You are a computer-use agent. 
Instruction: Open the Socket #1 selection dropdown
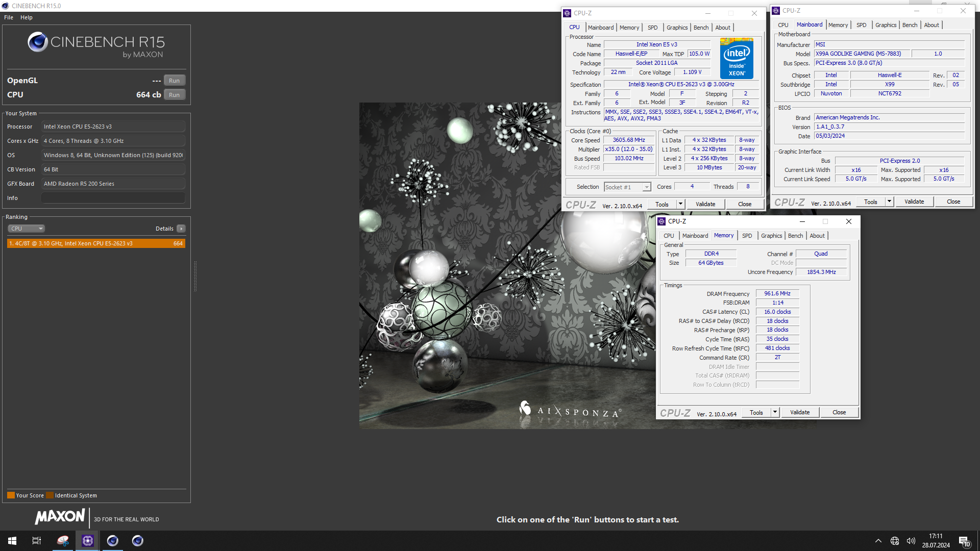coord(627,187)
